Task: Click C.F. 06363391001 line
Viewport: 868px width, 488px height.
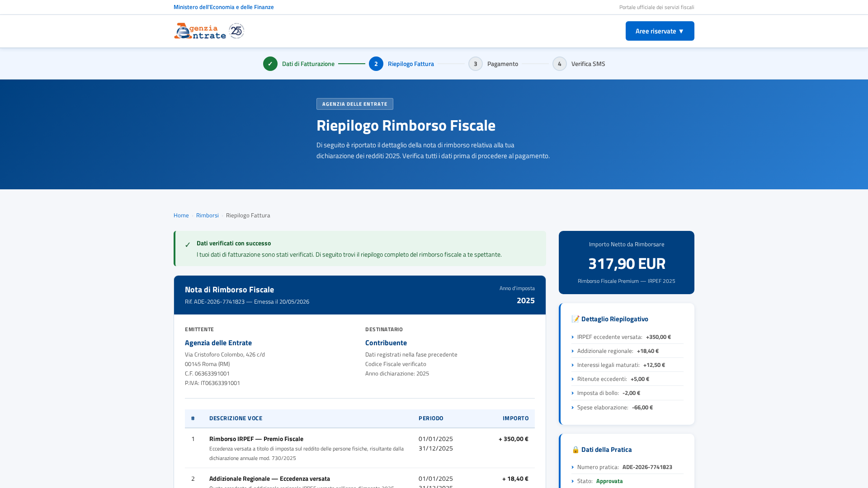Action: point(207,374)
